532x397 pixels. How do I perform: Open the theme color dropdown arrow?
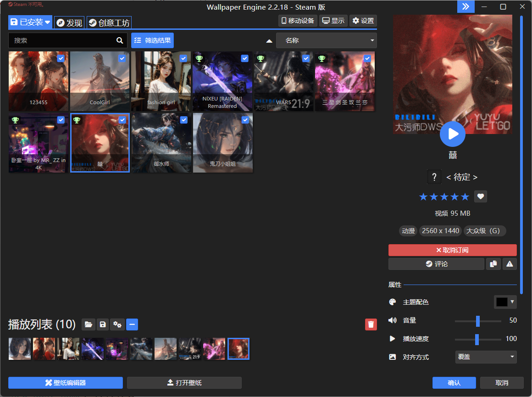[x=512, y=302]
